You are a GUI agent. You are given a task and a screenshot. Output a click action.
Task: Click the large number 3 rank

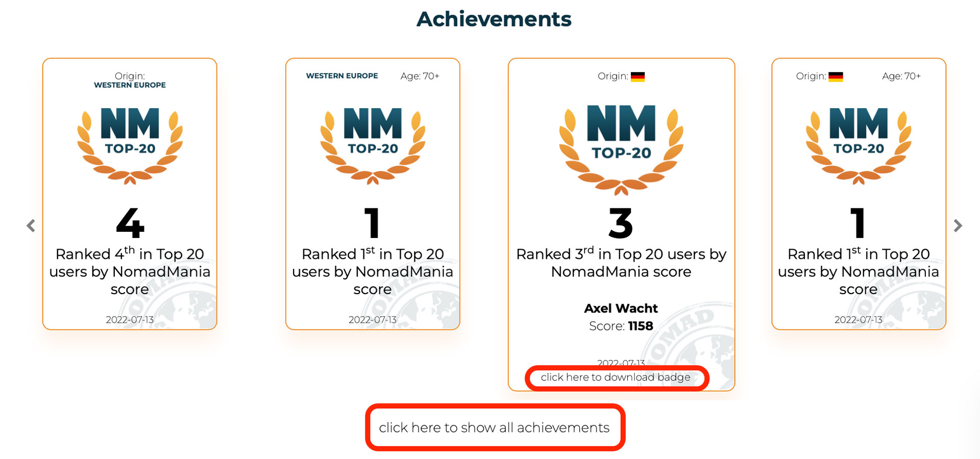click(x=621, y=224)
